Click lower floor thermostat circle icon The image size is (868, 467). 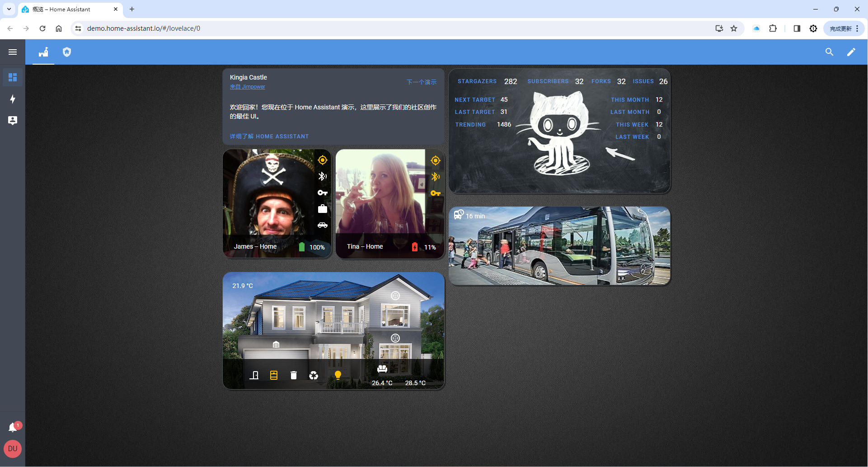[395, 338]
